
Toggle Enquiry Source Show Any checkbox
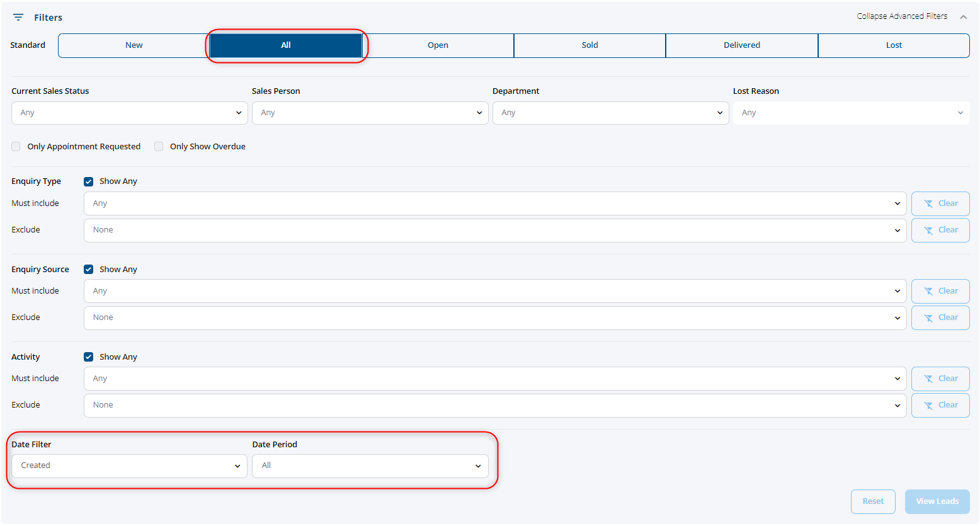pos(89,270)
